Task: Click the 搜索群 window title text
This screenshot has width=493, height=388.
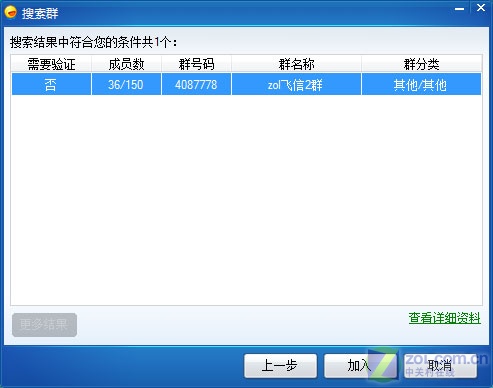Action: (x=40, y=13)
